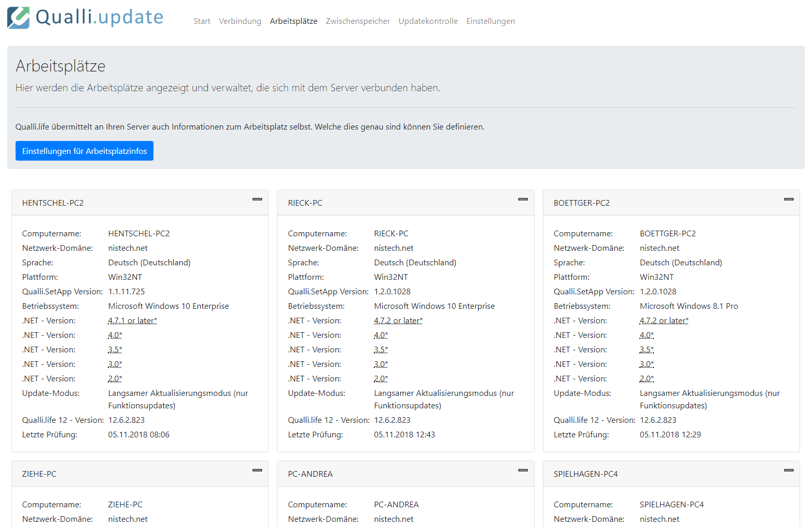812x527 pixels.
Task: Click SetApp version 1.2.0.1028 in BOETTGER-PC2
Action: click(x=658, y=292)
